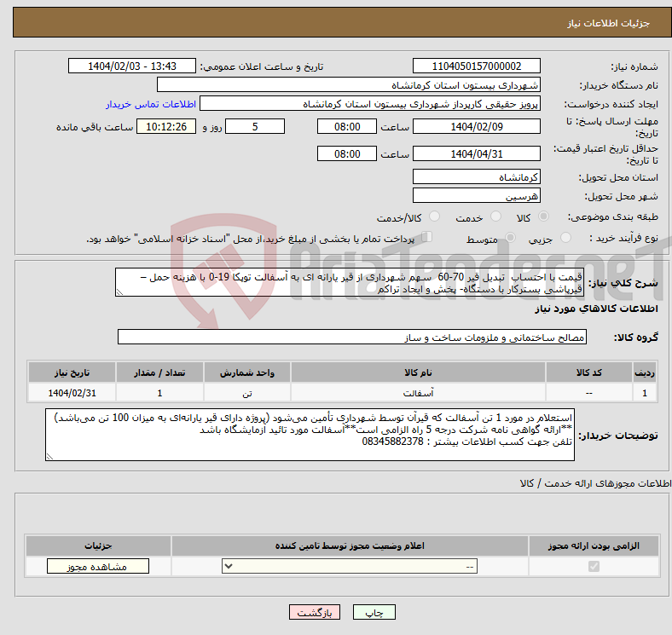672x635 pixels.
Task: Click the need date cell 1404/02/31
Action: pos(72,393)
